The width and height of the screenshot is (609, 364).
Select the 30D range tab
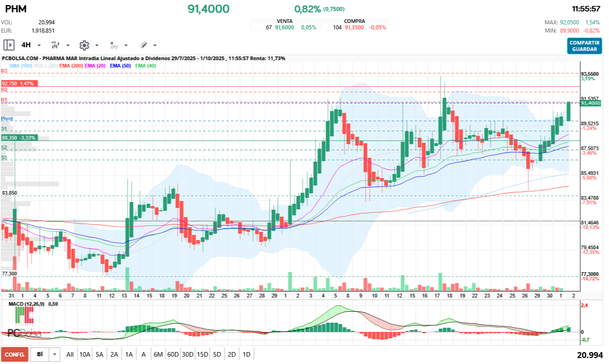click(188, 354)
